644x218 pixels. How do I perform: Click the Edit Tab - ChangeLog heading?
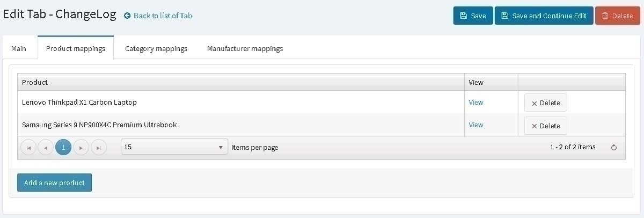[x=60, y=14]
